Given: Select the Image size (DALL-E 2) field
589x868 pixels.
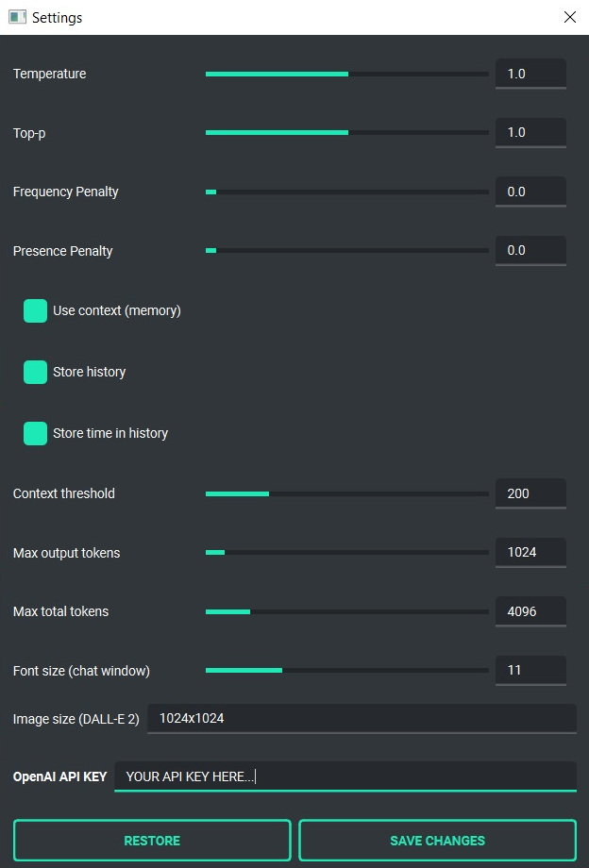Looking at the screenshot, I should pyautogui.click(x=362, y=718).
